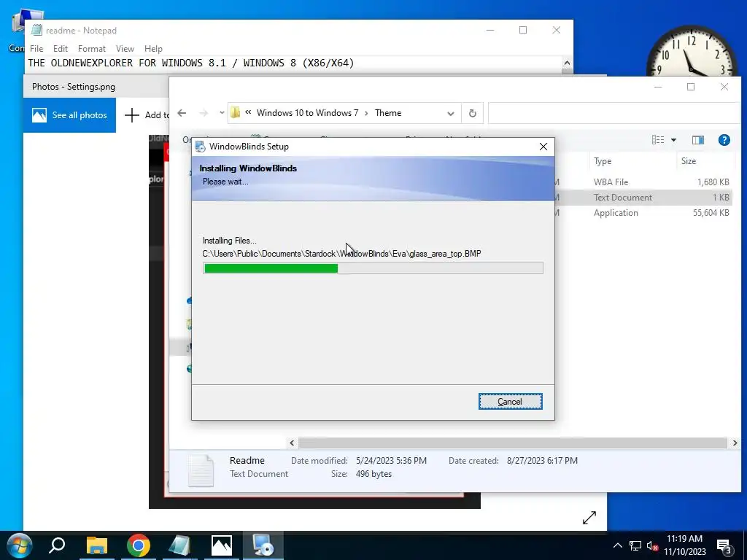Screen dimensions: 747x560
Task: Open recent locations dropdown in Explorer
Action: click(222, 113)
